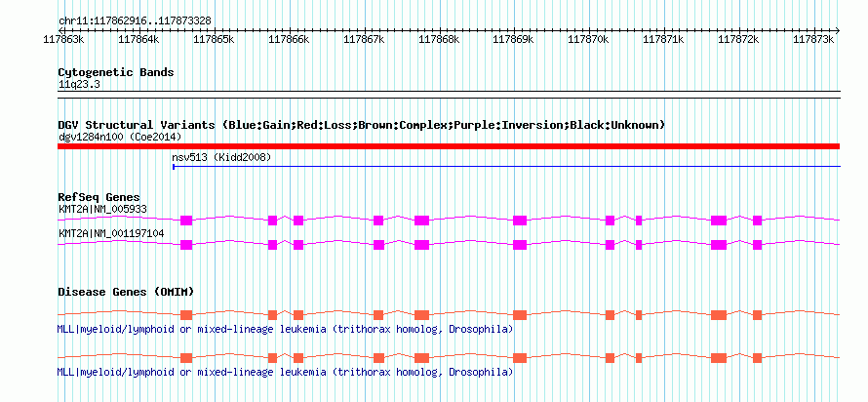Select NM_001197104 exon just left of 117872k
This screenshot has width=868, height=402.
click(719, 245)
